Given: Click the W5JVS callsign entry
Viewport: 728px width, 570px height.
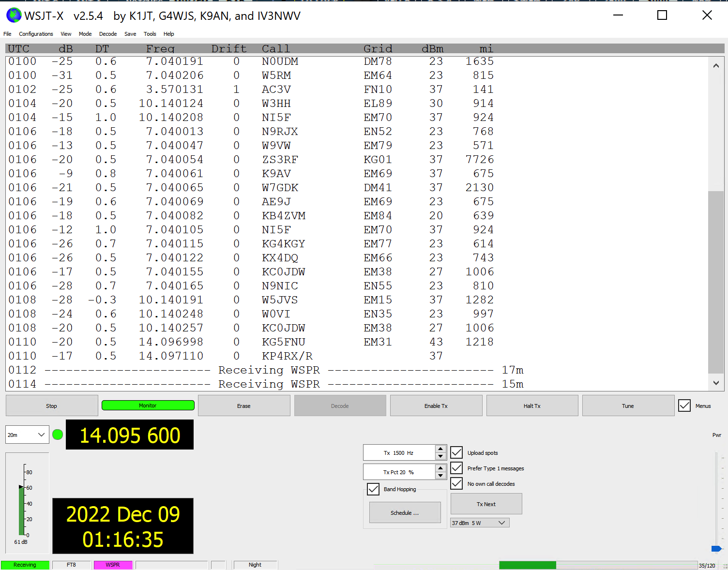Looking at the screenshot, I should 280,300.
